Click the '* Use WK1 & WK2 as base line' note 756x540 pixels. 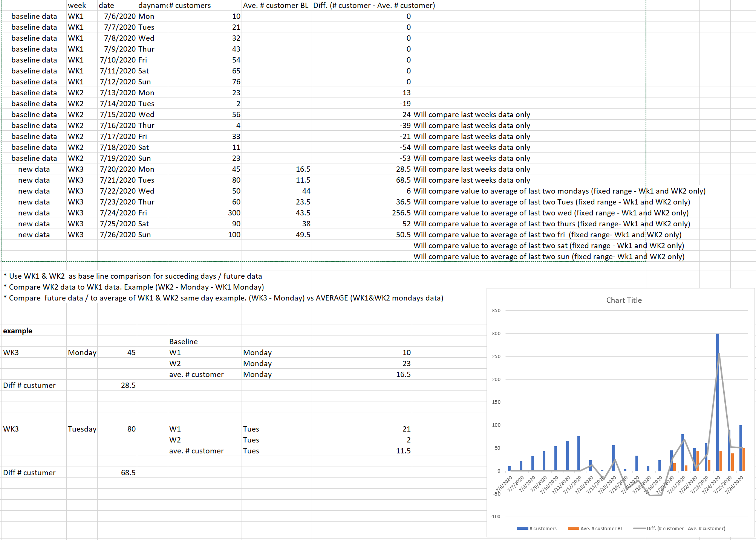133,276
